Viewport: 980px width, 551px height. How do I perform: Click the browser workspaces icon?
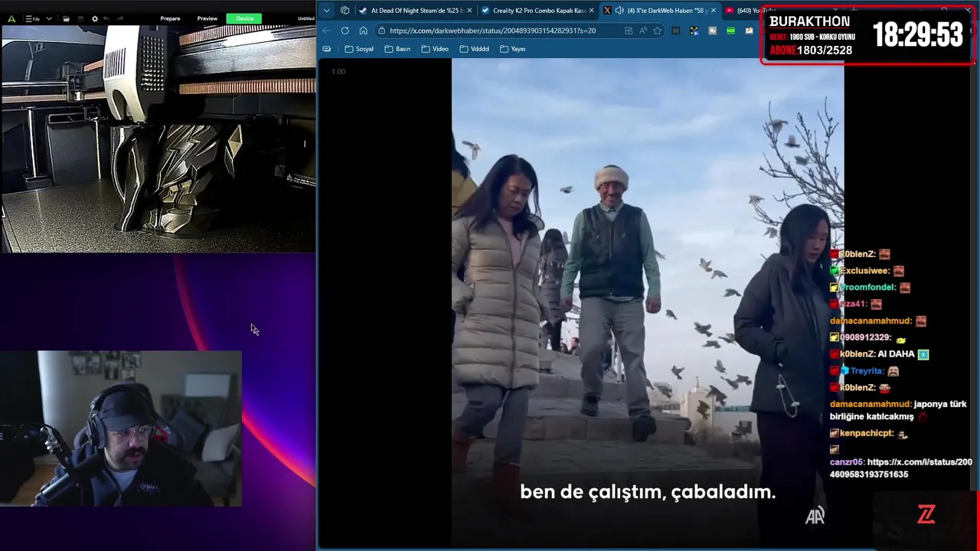click(x=345, y=11)
